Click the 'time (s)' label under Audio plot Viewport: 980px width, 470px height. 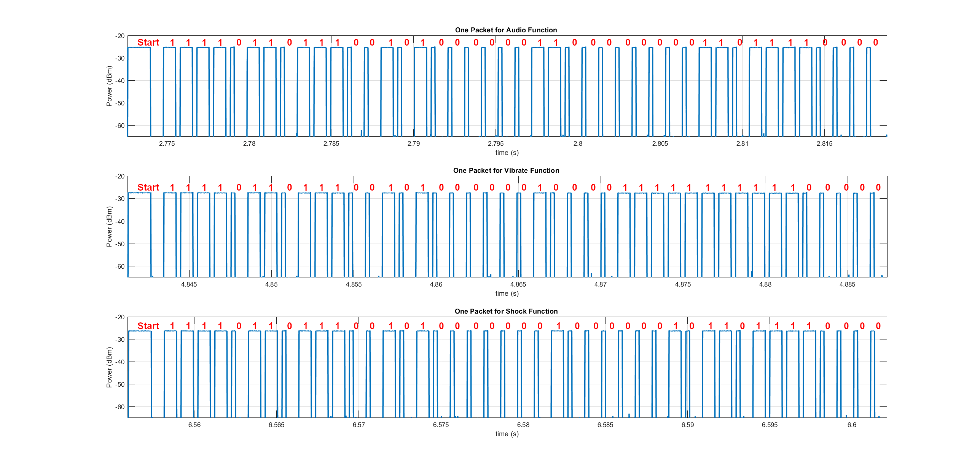(507, 153)
